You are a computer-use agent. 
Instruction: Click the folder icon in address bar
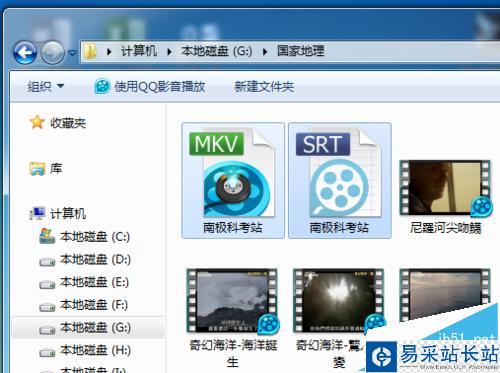pyautogui.click(x=90, y=52)
